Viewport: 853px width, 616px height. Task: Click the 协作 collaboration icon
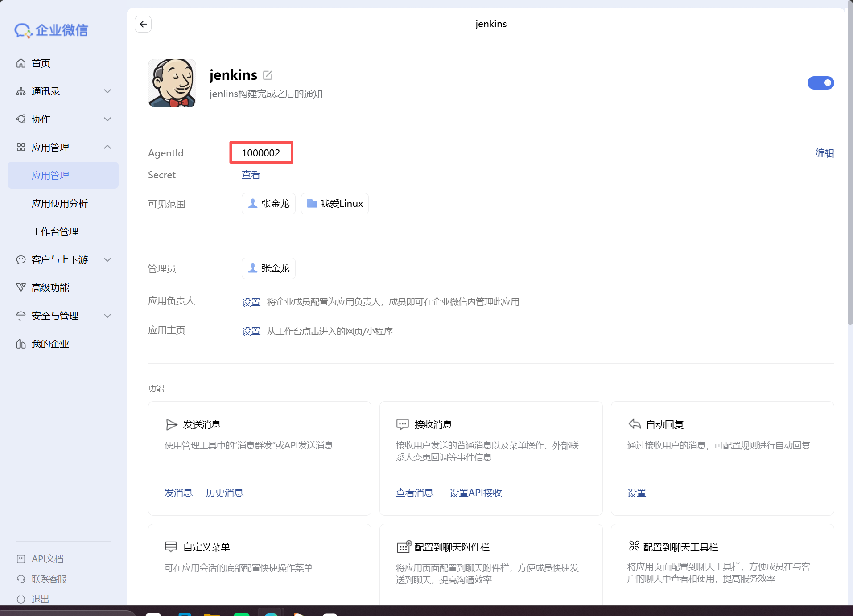click(x=21, y=119)
